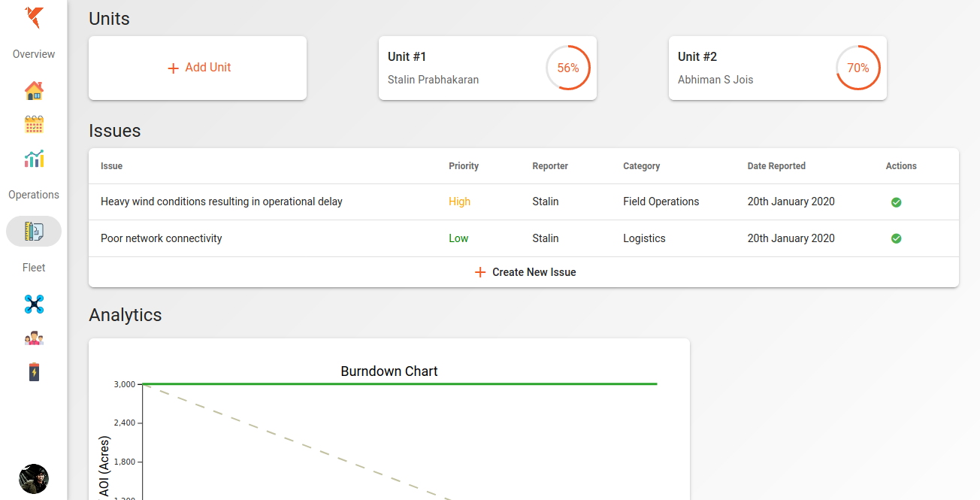This screenshot has height=500, width=980.
Task: Click the Issues section heading
Action: pyautogui.click(x=115, y=131)
